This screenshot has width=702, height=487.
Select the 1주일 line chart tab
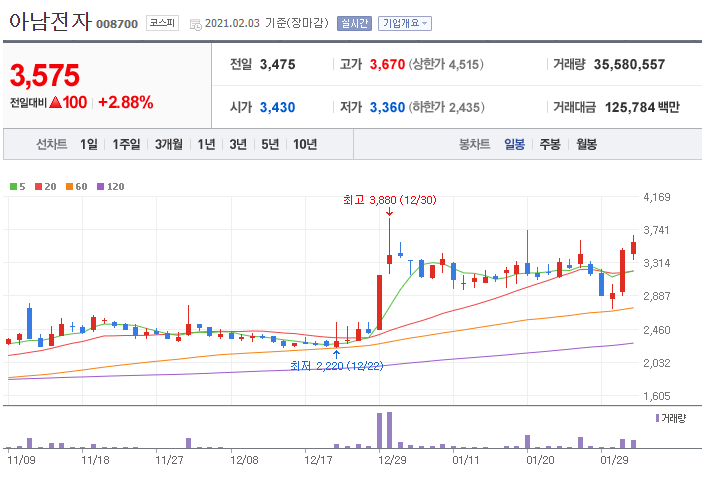126,144
